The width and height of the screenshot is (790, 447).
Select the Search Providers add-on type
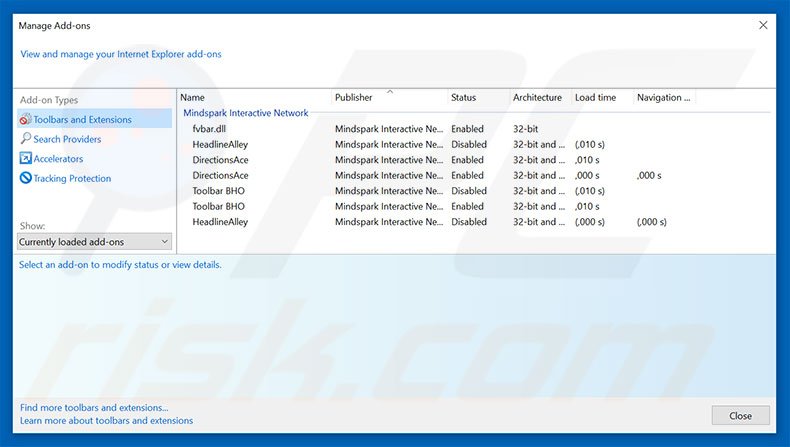[x=67, y=139]
